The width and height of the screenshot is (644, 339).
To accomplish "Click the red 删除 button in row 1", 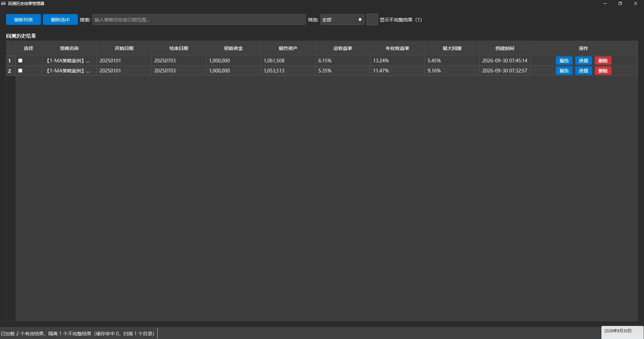I will 603,61.
